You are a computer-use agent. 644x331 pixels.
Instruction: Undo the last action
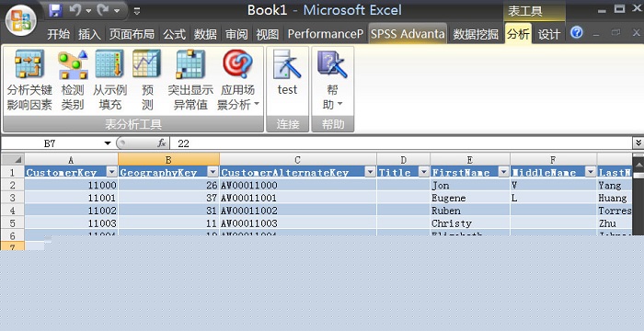pyautogui.click(x=75, y=10)
